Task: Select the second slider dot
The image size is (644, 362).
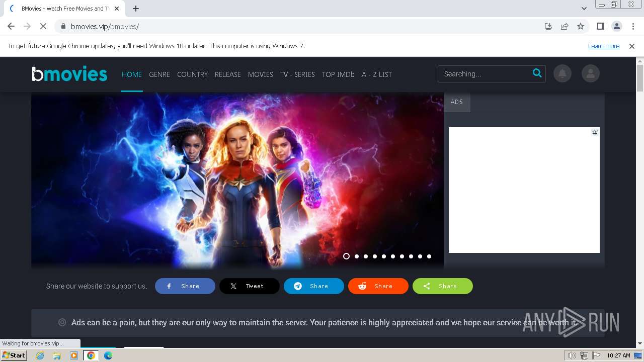Action: [357, 256]
